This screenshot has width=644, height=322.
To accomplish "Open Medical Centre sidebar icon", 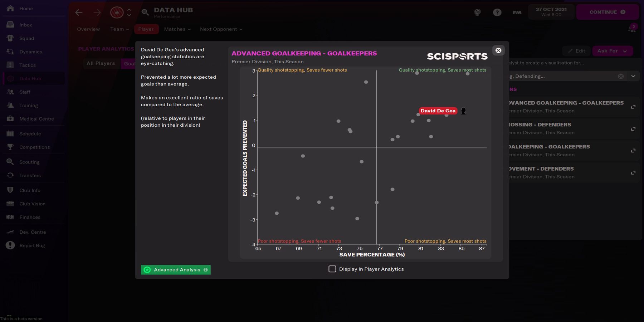I will pos(10,119).
